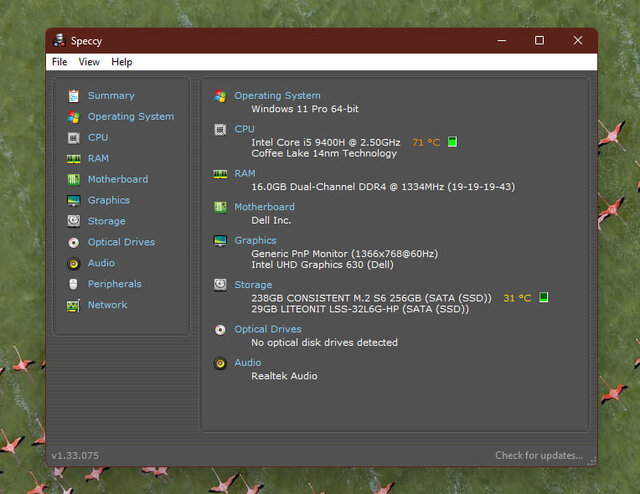Click the Network icon in sidebar
The height and width of the screenshot is (494, 640).
[x=73, y=305]
